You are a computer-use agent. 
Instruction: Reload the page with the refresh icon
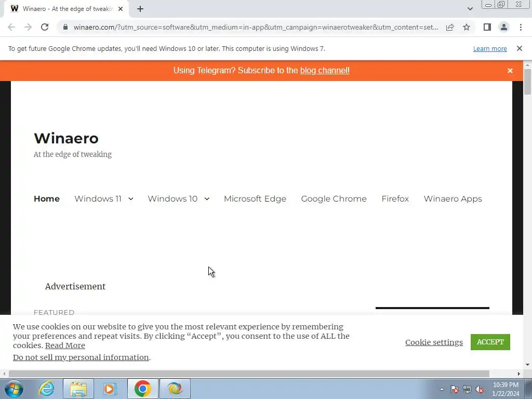[45, 27]
